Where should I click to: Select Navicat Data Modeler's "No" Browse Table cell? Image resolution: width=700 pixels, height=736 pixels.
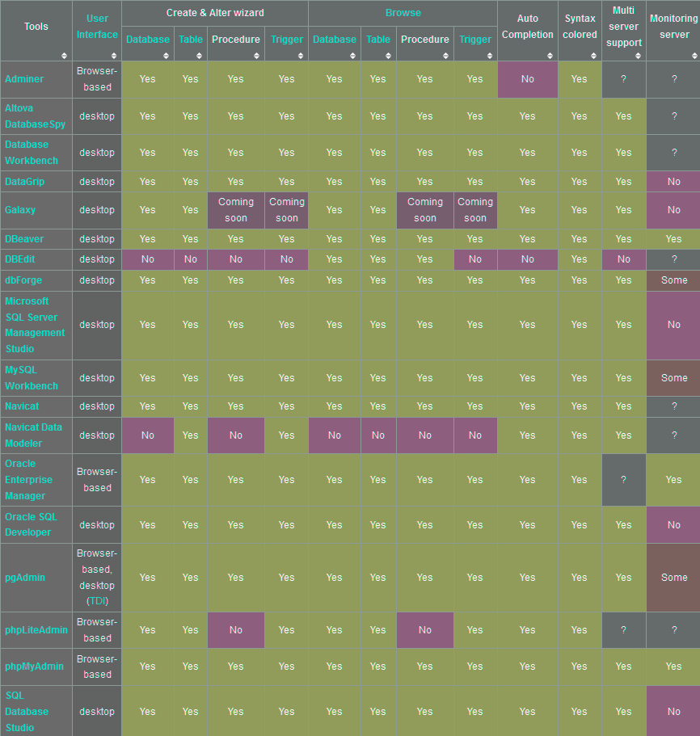[x=378, y=435]
